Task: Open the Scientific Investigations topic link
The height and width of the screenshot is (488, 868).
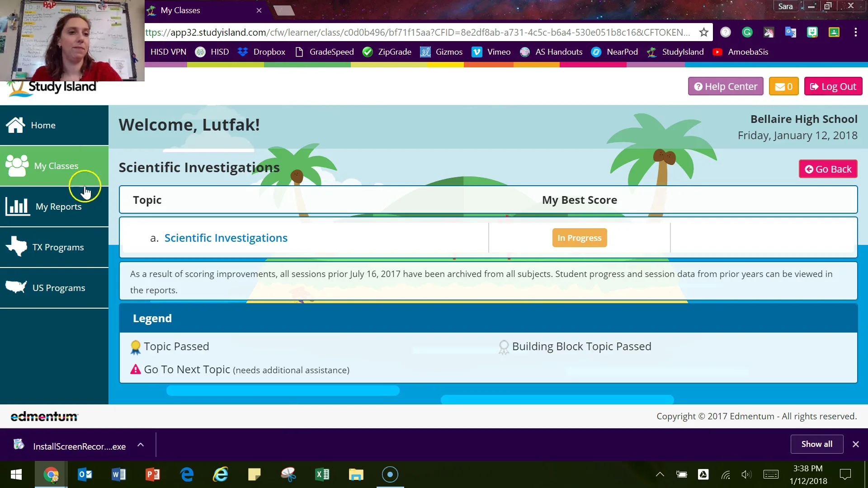Action: [x=226, y=238]
